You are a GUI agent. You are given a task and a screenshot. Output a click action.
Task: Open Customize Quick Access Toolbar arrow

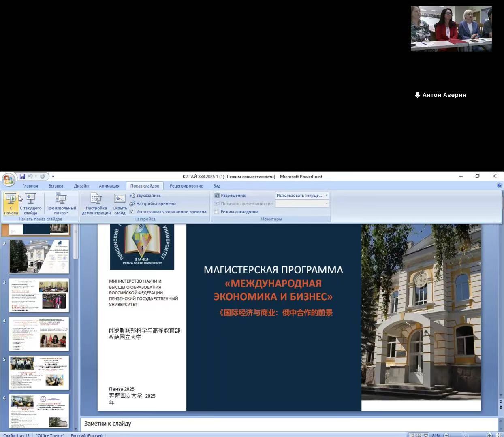(53, 177)
